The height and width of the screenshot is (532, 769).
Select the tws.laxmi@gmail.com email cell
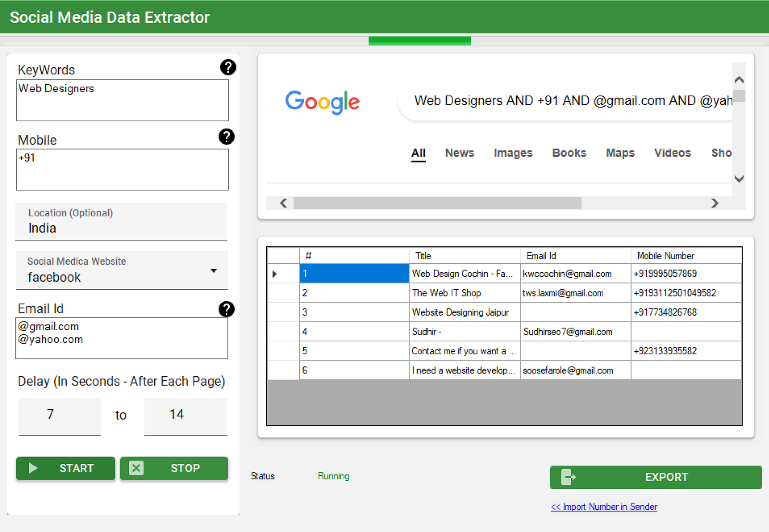coord(576,293)
